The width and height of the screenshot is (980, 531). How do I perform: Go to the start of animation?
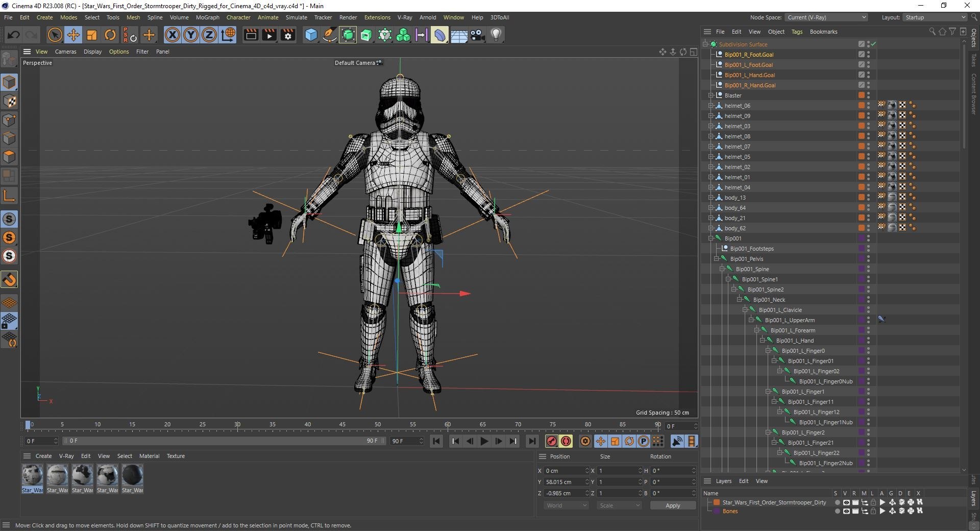[436, 441]
